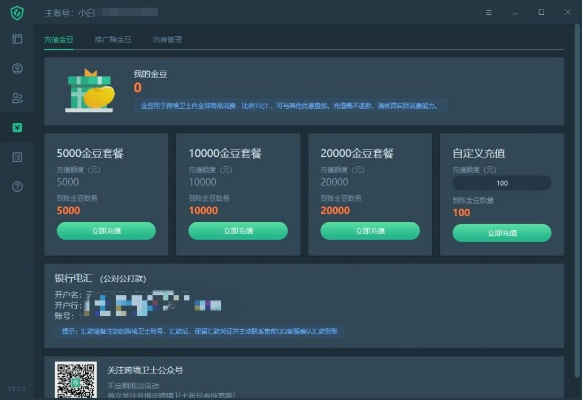The width and height of the screenshot is (582, 400).
Task: Switch to the 消费管理 tab
Action: click(x=167, y=39)
